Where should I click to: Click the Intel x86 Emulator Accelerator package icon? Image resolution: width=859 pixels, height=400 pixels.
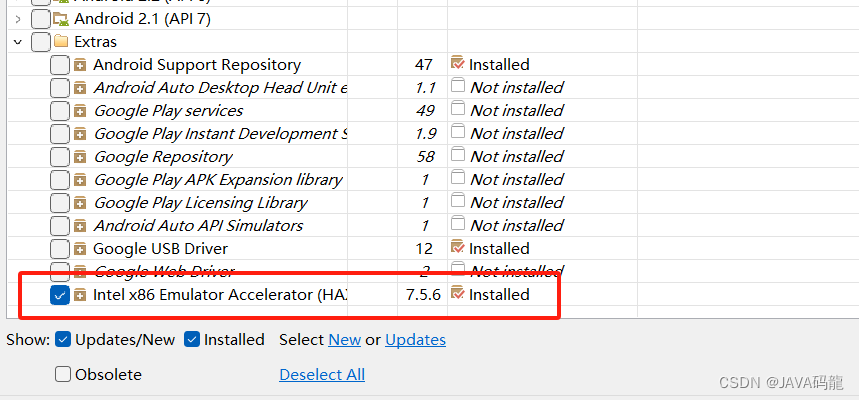pyautogui.click(x=80, y=295)
